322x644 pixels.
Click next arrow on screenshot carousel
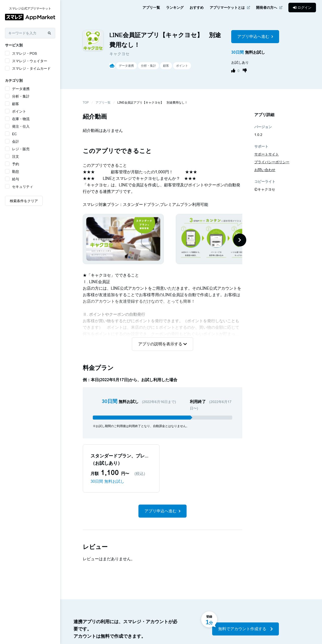tap(240, 240)
